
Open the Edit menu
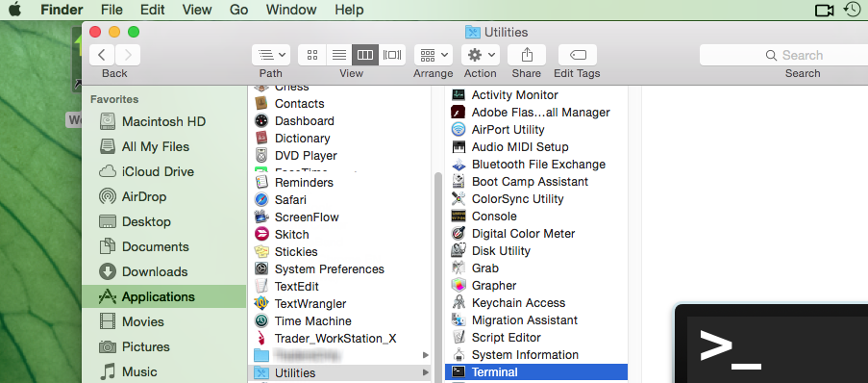pyautogui.click(x=152, y=10)
